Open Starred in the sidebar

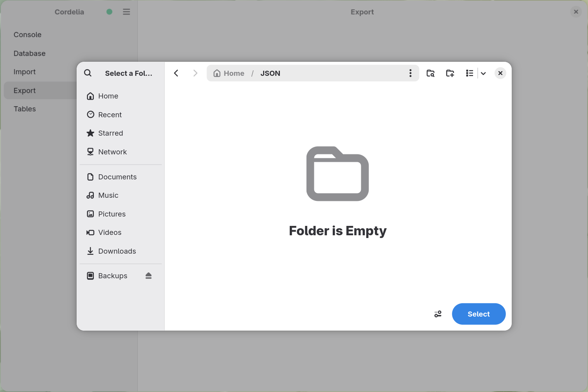[121, 133]
